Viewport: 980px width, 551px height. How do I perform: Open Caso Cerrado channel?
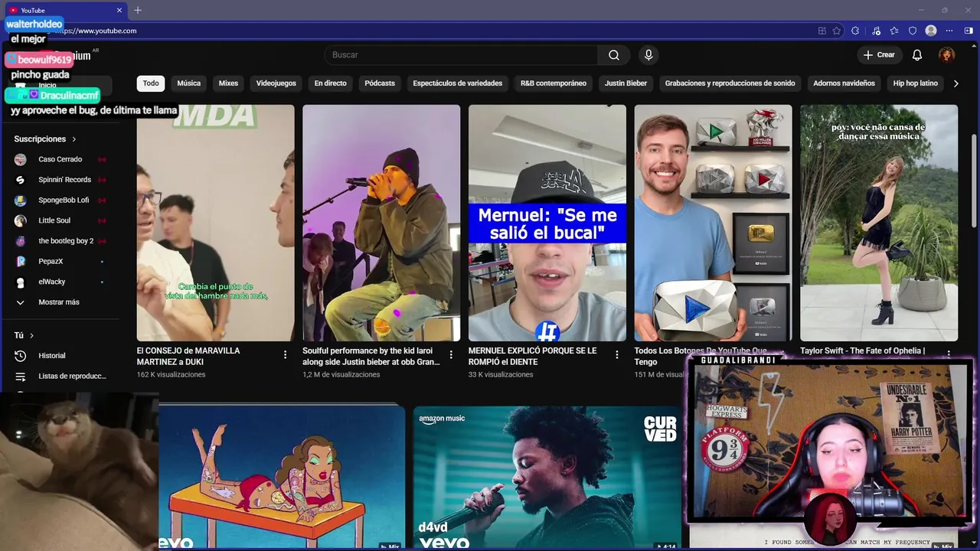pos(60,159)
